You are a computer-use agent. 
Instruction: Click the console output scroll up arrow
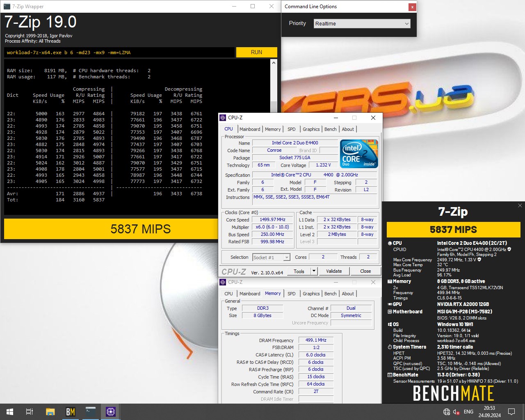pos(274,63)
